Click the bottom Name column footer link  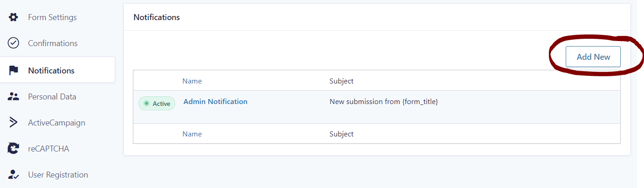pyautogui.click(x=192, y=134)
